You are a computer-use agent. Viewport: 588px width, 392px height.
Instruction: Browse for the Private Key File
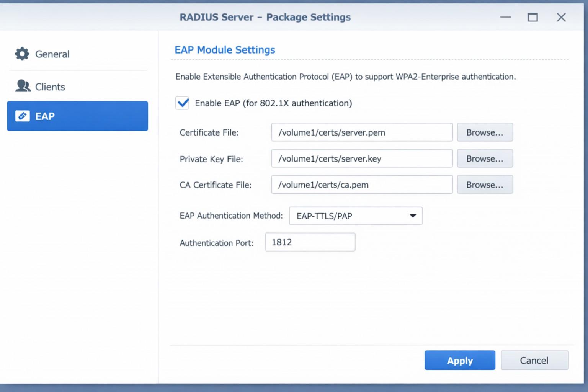pos(485,158)
